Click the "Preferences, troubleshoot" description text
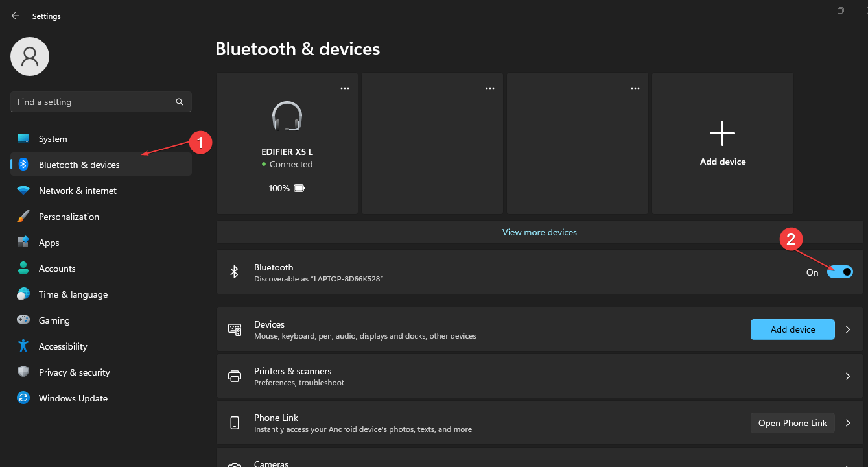This screenshot has width=868, height=467. pos(299,383)
